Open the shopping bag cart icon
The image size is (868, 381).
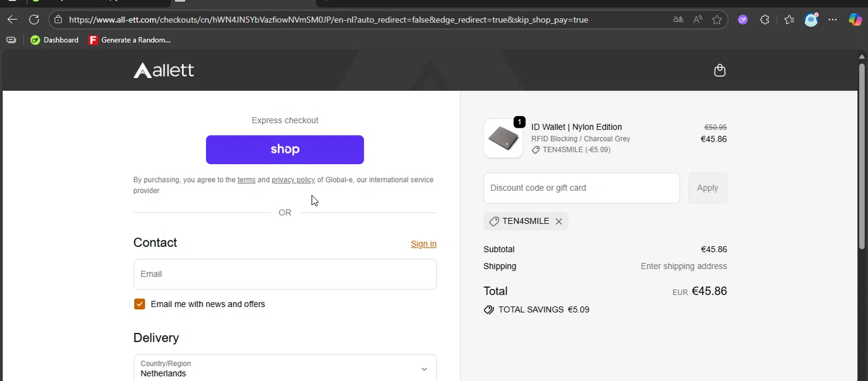(719, 71)
